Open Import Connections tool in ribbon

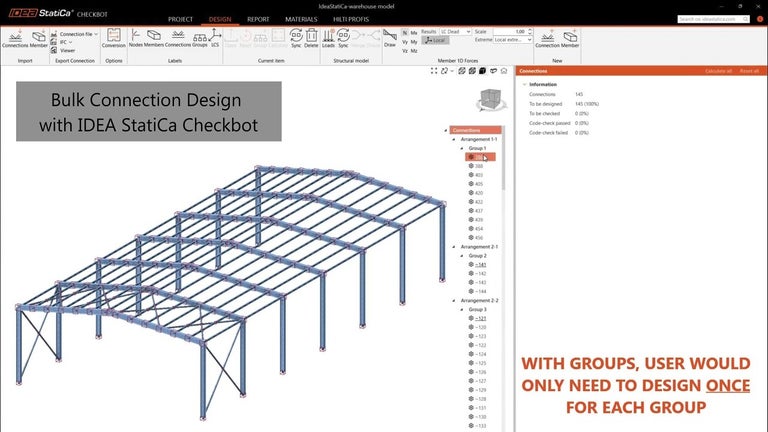[15, 39]
